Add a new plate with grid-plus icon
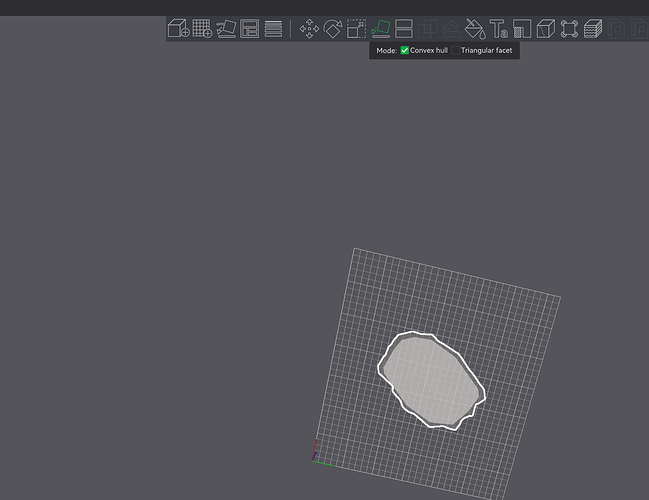Screen dimensions: 649x500 tap(202, 29)
